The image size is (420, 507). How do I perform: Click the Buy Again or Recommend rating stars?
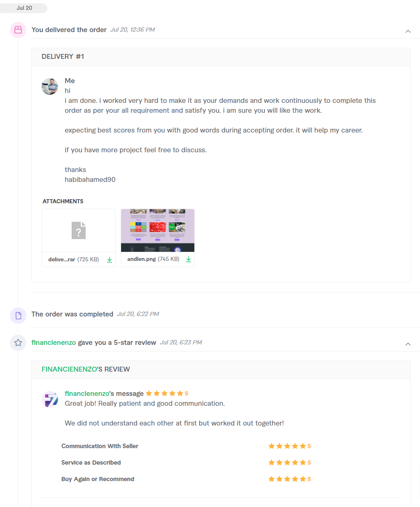[x=288, y=479]
